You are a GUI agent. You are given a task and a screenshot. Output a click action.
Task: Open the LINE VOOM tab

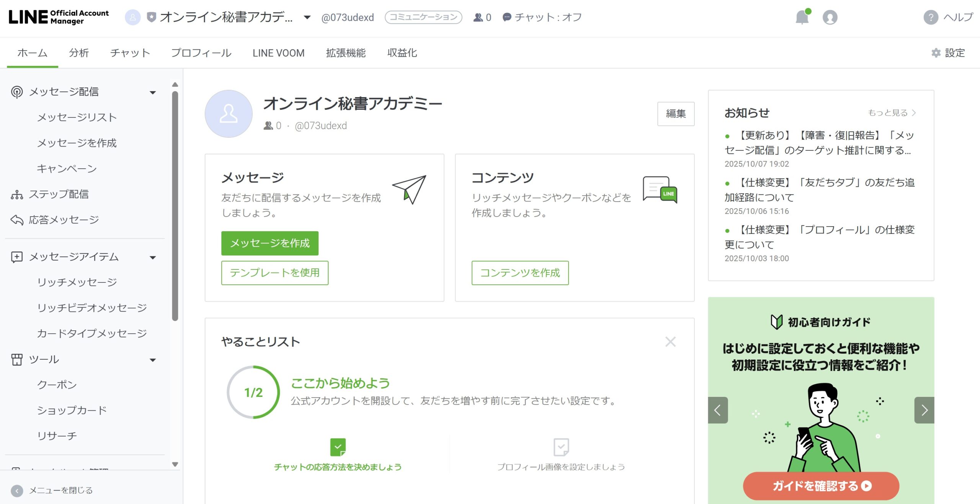278,53
